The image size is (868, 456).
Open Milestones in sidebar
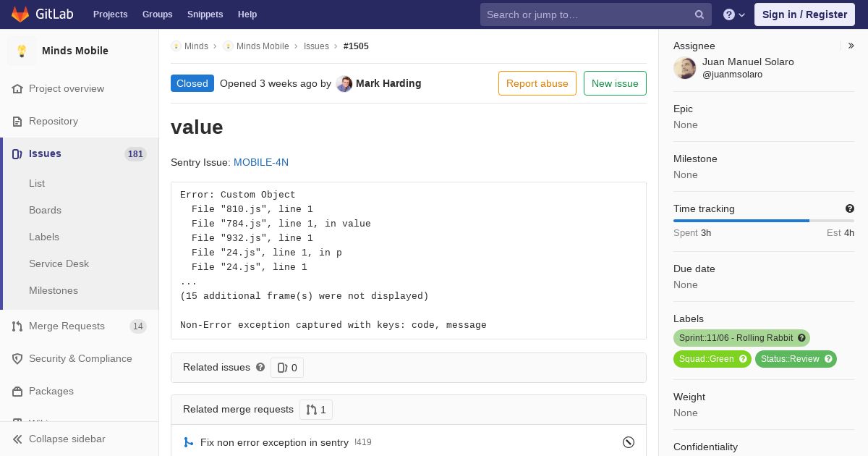54,290
